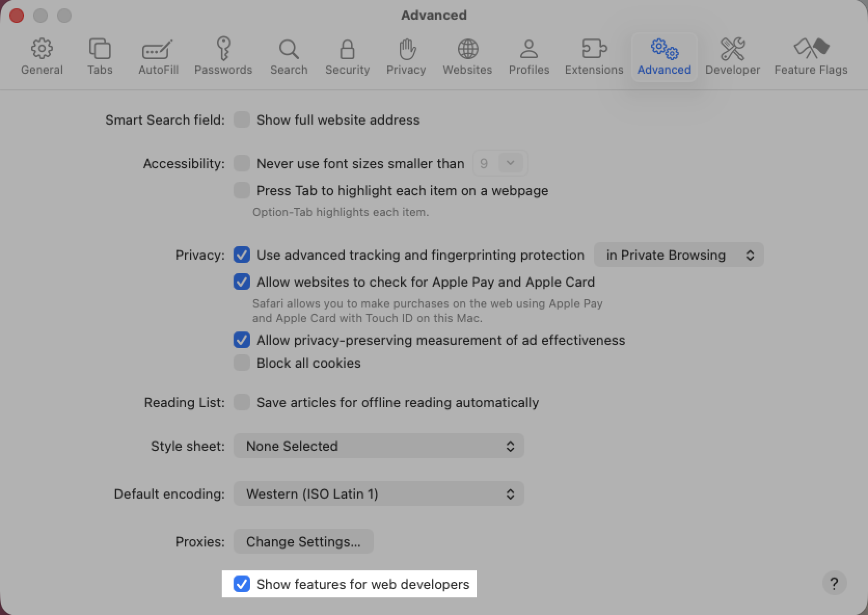The width and height of the screenshot is (868, 615).
Task: Click the Accessibility label
Action: 184,164
